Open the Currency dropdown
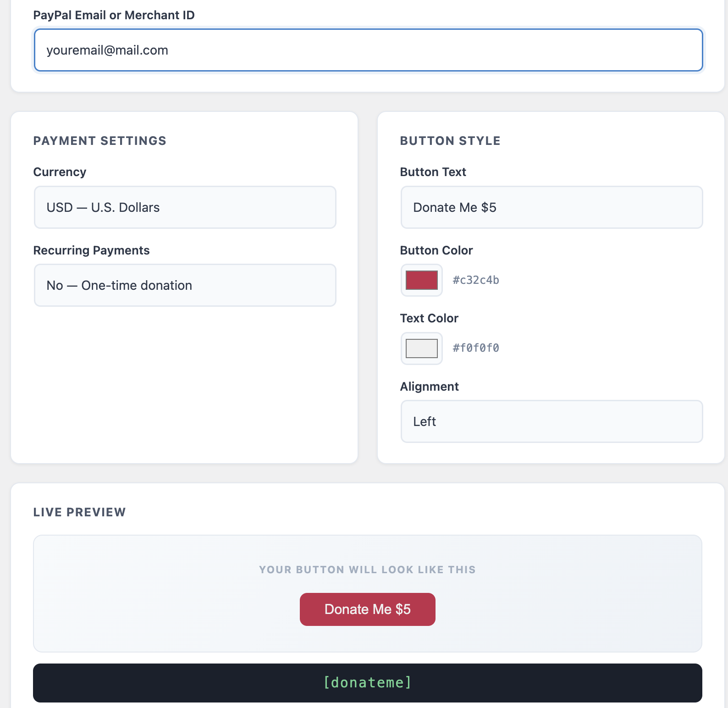 click(x=185, y=207)
